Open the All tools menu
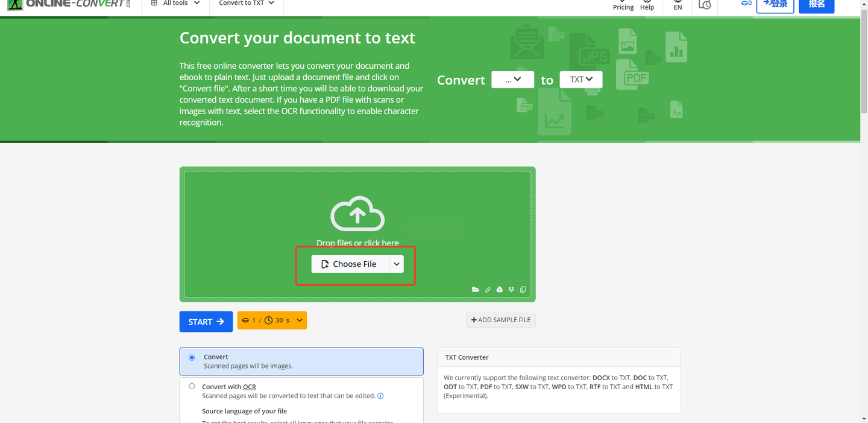 [x=175, y=4]
